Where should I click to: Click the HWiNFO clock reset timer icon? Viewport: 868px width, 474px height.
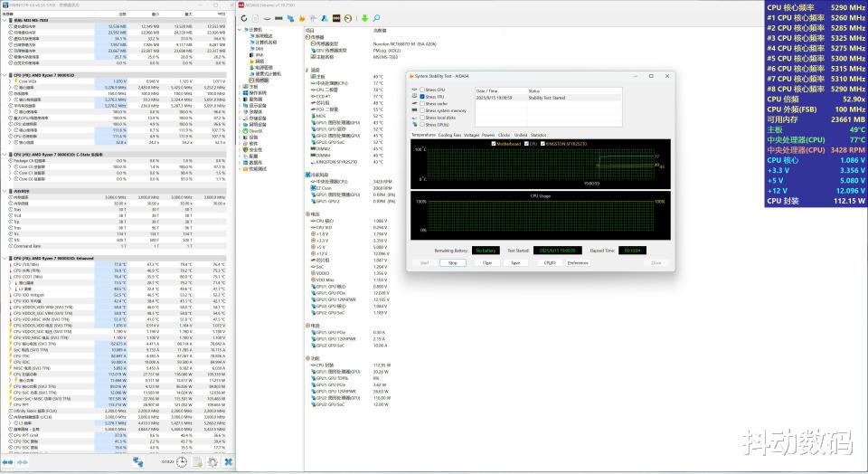pyautogui.click(x=182, y=461)
